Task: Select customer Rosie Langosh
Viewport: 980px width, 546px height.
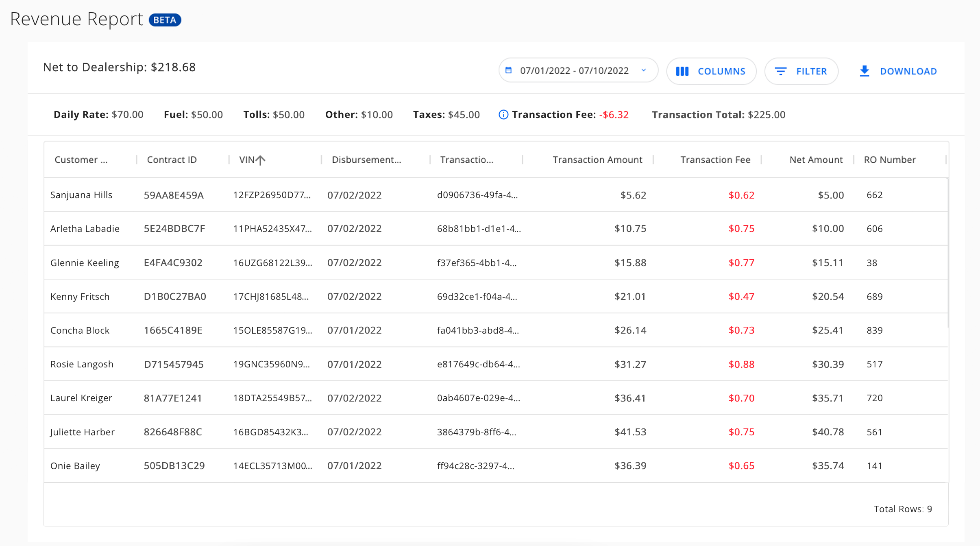Action: (82, 364)
